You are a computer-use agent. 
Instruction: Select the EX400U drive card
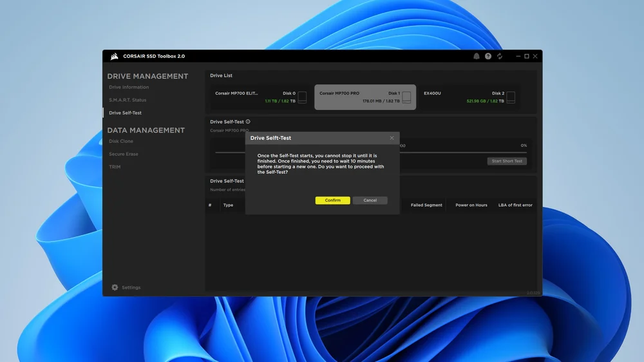[x=469, y=97]
